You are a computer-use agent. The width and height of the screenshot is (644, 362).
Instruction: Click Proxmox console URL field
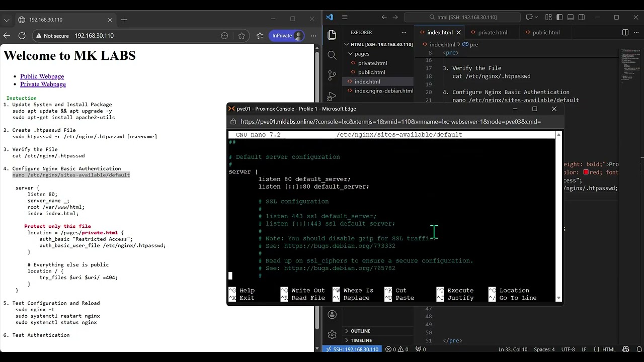coord(390,122)
